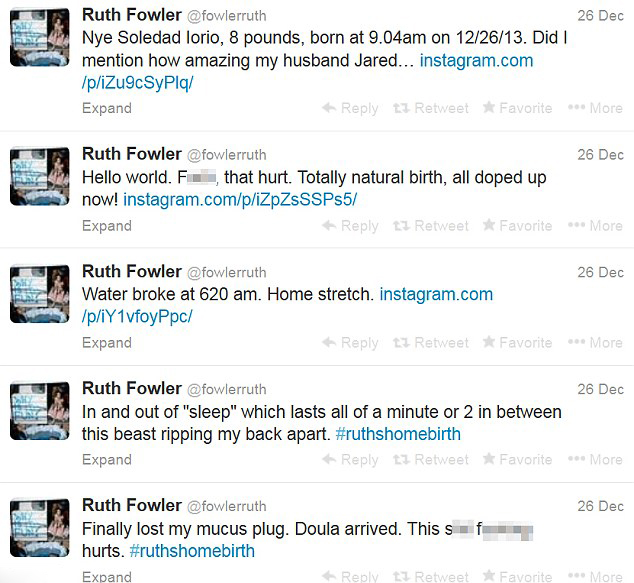Viewport: 634px width, 583px height.
Task: Expand the Nye Soledad Iorio tweet
Action: (106, 108)
